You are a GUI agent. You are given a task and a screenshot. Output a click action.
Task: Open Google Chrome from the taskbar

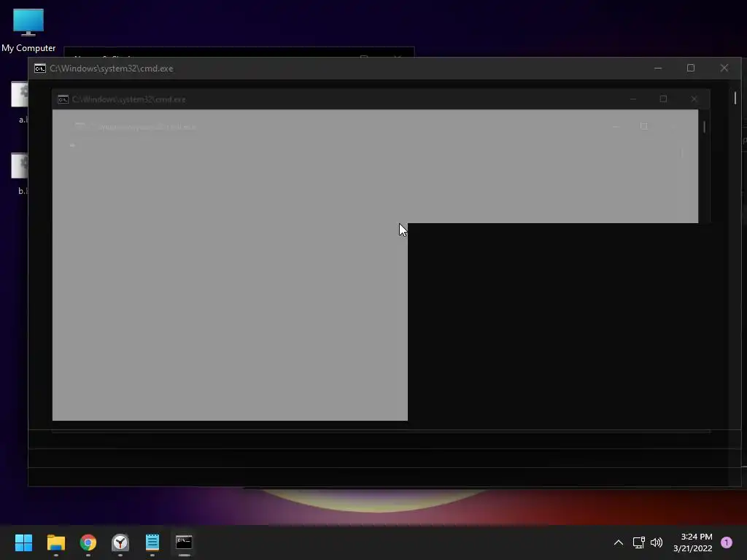(x=88, y=542)
